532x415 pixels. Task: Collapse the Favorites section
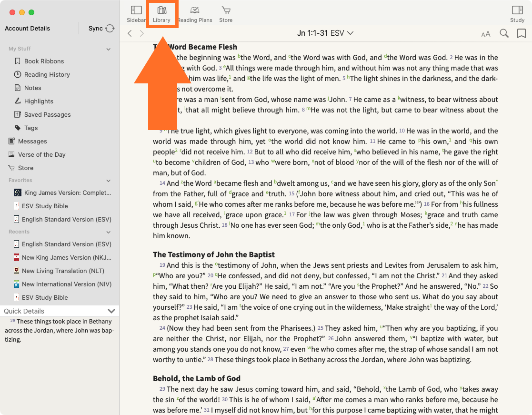(x=109, y=181)
